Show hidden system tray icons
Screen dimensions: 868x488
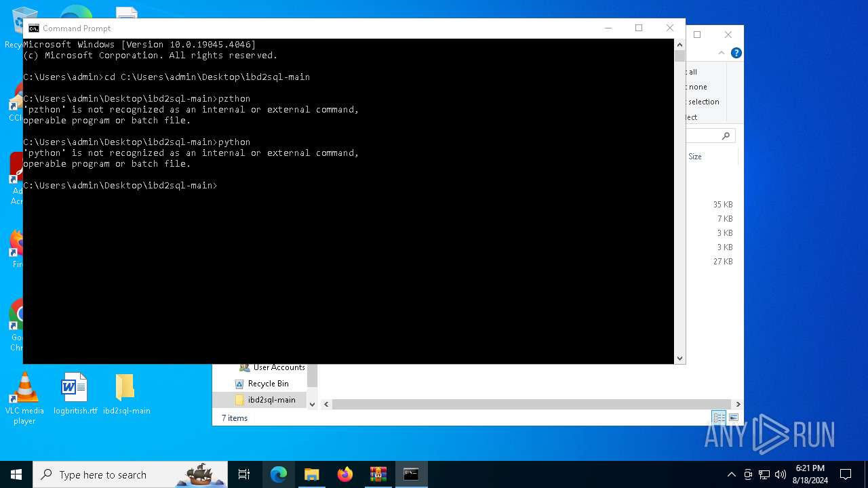731,474
